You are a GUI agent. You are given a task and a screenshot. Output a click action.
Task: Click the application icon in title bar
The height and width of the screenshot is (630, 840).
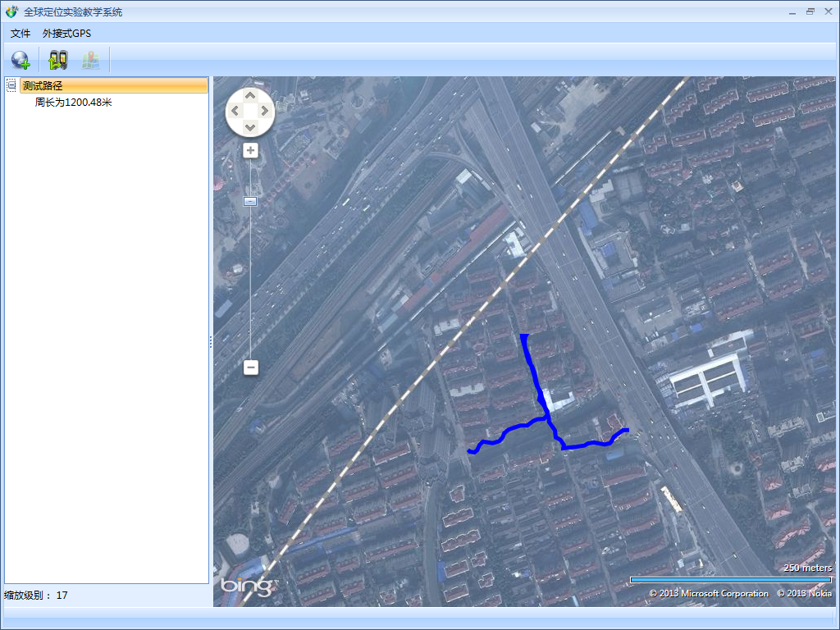coord(11,12)
